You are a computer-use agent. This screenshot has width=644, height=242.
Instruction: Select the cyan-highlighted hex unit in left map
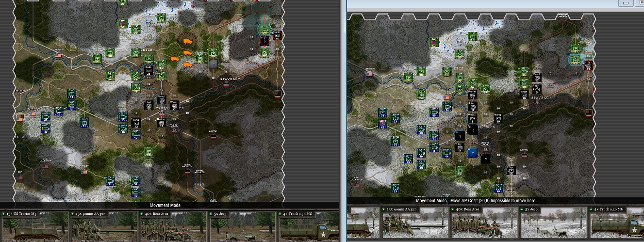(264, 30)
